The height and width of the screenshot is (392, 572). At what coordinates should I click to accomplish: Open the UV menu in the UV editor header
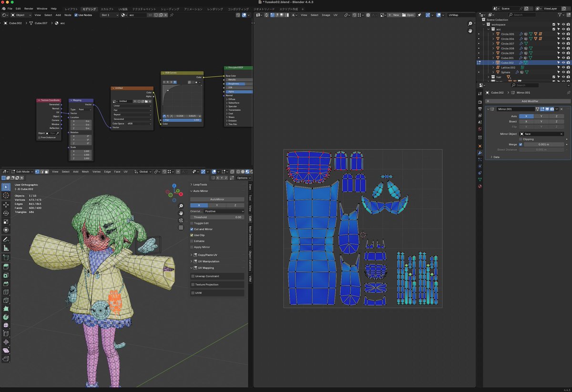[x=336, y=15]
